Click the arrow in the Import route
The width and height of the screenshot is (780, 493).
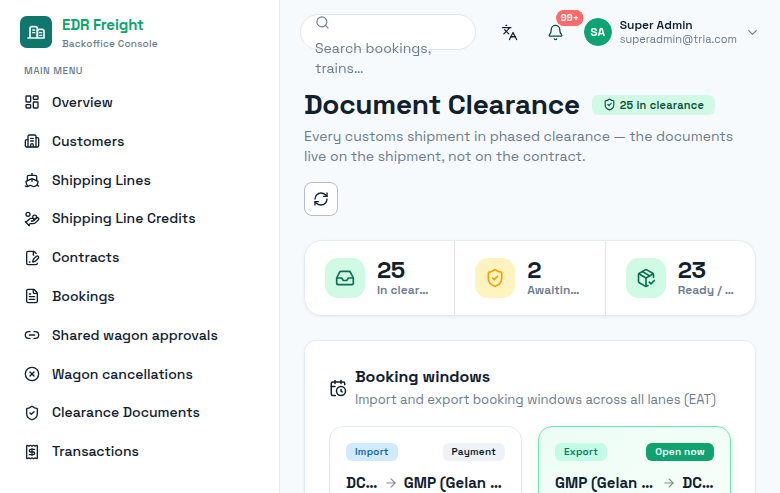(x=391, y=483)
